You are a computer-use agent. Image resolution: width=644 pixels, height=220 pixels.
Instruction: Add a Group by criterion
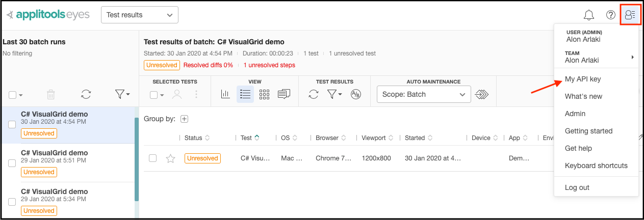tap(185, 119)
